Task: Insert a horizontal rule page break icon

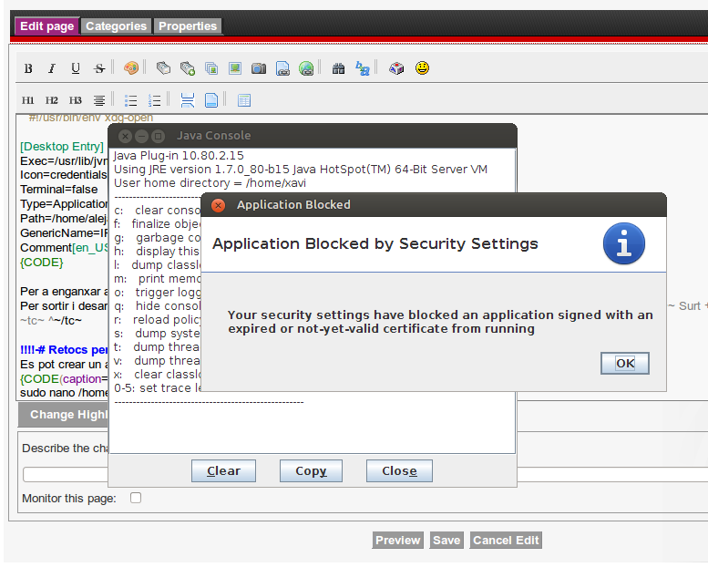Action: coord(188,100)
